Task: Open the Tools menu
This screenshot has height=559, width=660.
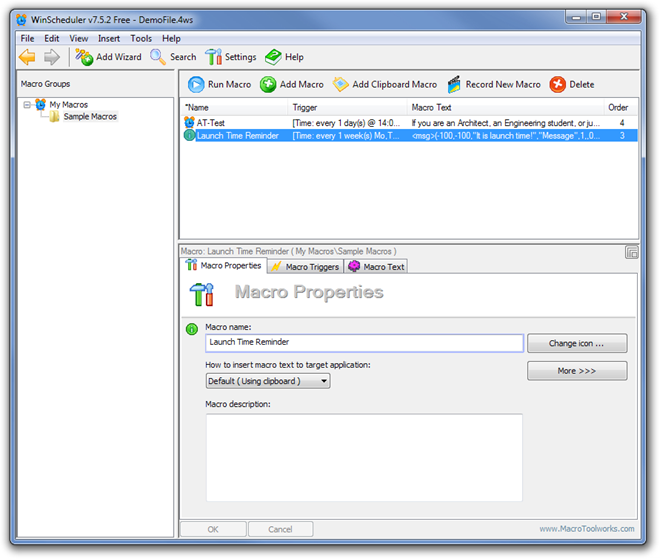Action: pos(141,38)
